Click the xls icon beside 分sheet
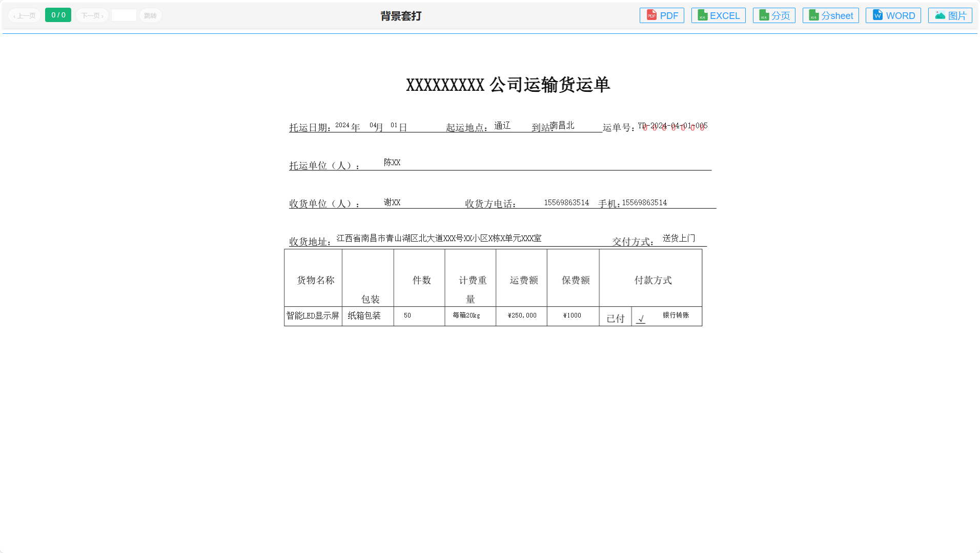The width and height of the screenshot is (980, 553). 813,15
